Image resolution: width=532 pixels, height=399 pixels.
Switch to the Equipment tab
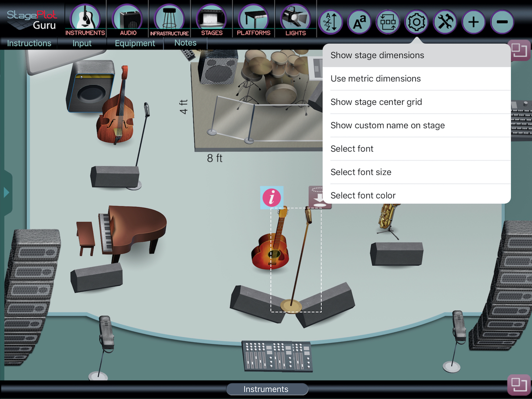135,43
